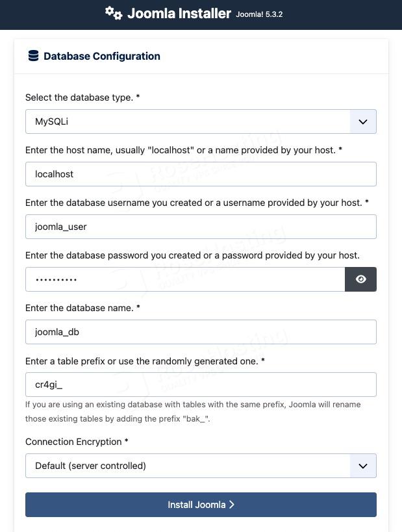
Task: Click into the localhost host name field
Action: pos(201,174)
